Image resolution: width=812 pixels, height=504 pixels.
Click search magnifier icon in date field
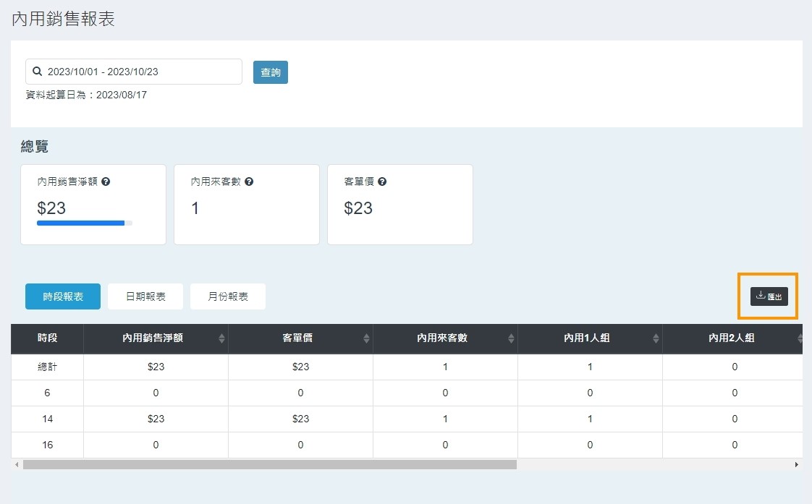(38, 72)
